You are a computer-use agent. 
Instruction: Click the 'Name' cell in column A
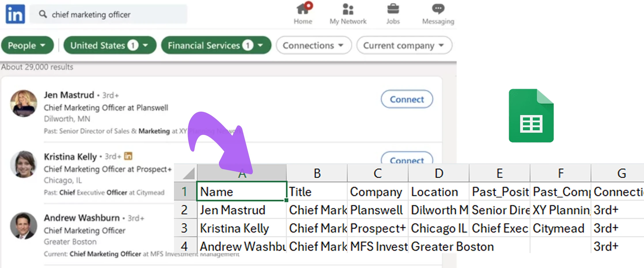tap(242, 191)
